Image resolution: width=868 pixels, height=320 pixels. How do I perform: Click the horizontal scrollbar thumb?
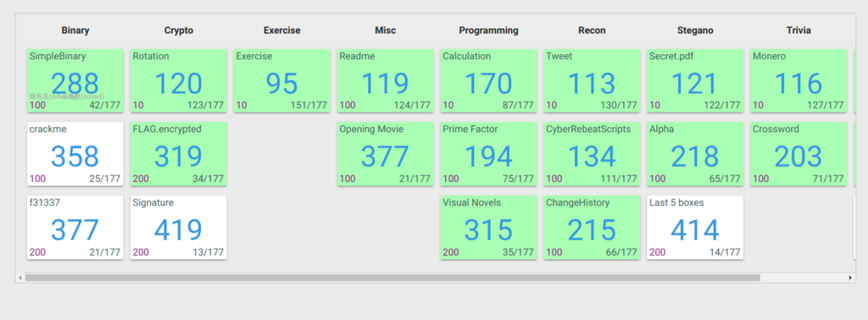[392, 278]
